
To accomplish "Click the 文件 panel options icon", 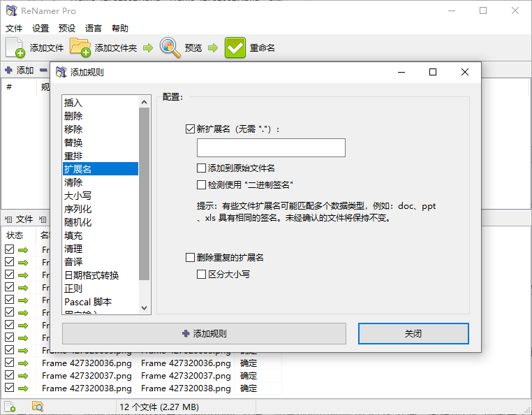I will click(x=8, y=219).
